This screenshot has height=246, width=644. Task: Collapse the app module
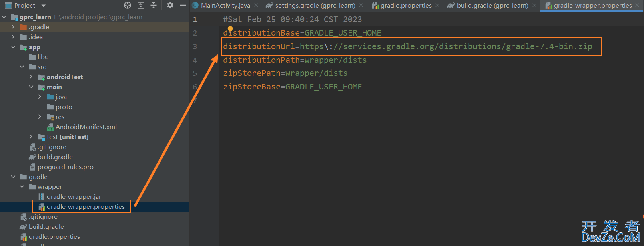(x=13, y=47)
